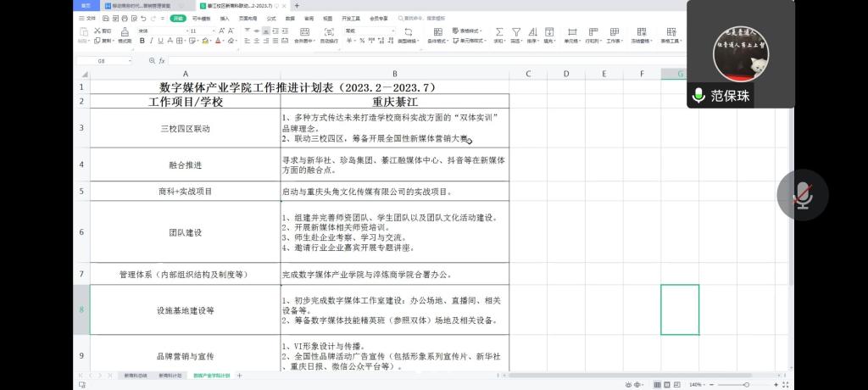Open the font size dropdown showing 11
Screen dimensions: 868x390
pos(214,31)
